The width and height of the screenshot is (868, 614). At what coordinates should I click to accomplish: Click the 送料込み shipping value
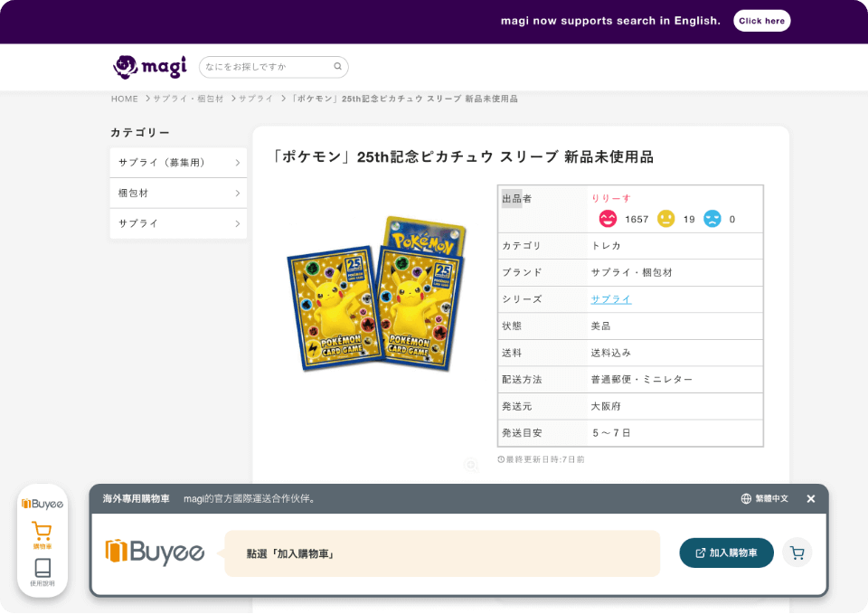tap(610, 353)
